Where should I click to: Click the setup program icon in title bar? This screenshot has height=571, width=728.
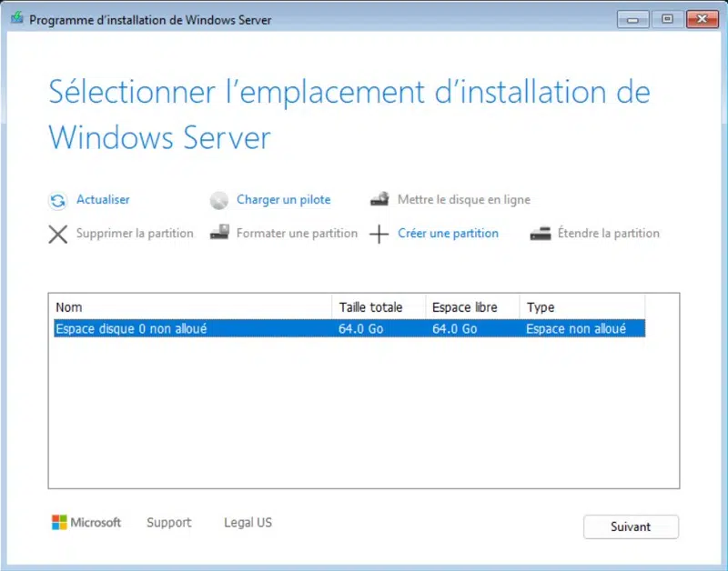[17, 18]
